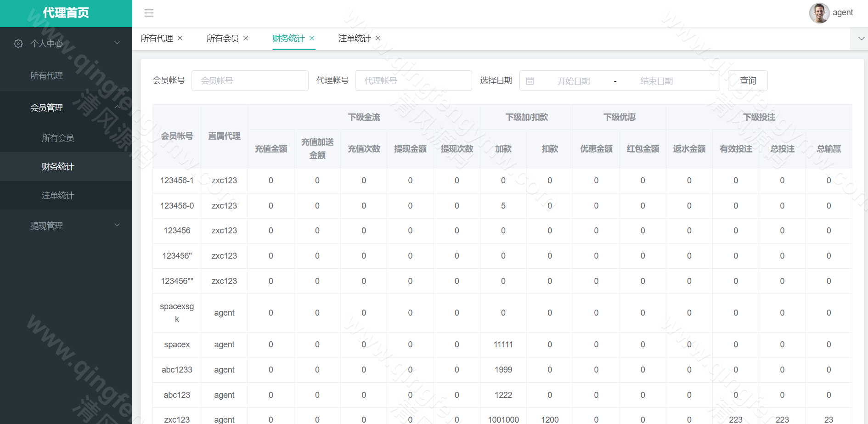Click the agent avatar picture
This screenshot has width=868, height=424.
(819, 13)
